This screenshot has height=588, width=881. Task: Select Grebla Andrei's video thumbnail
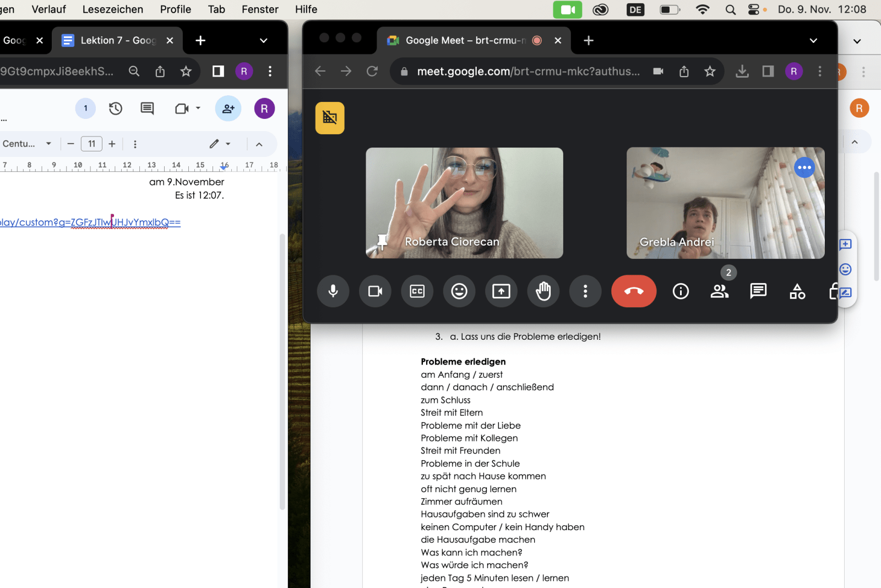point(726,203)
